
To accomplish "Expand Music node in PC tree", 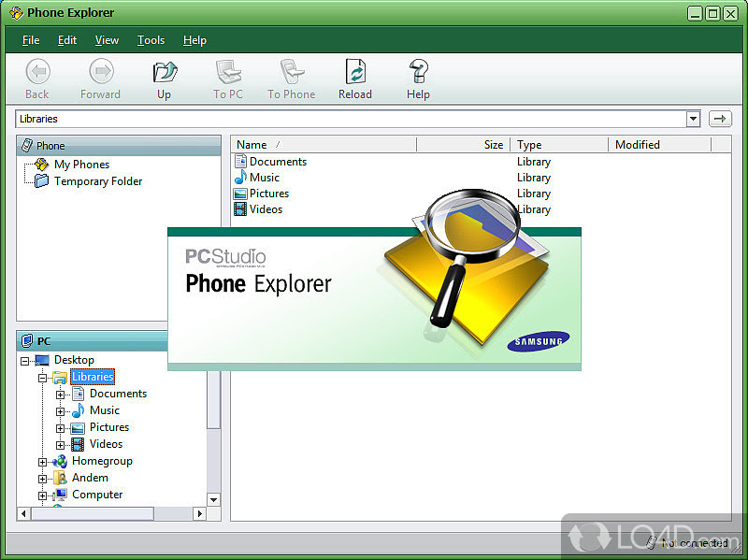I will coord(60,411).
